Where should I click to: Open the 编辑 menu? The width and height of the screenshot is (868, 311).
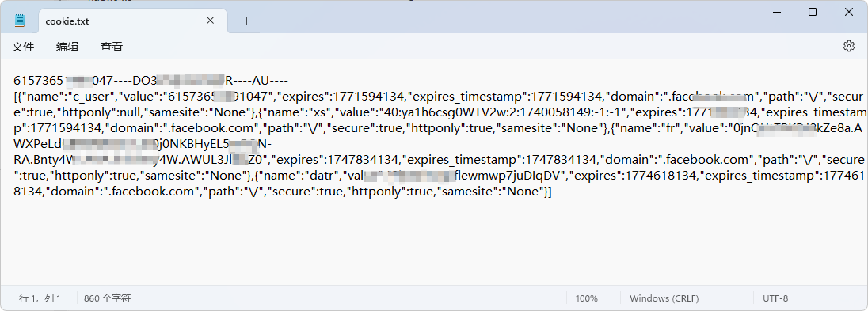tap(67, 47)
